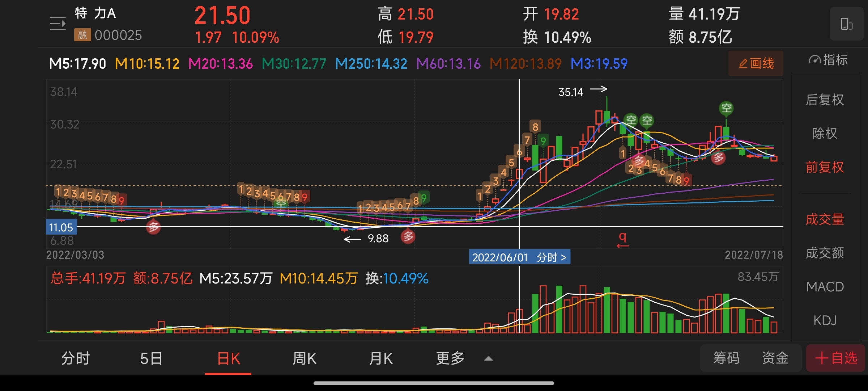Tap the red 多 marker beside 9.88
Viewport: 868px width, 391px height.
click(x=408, y=237)
